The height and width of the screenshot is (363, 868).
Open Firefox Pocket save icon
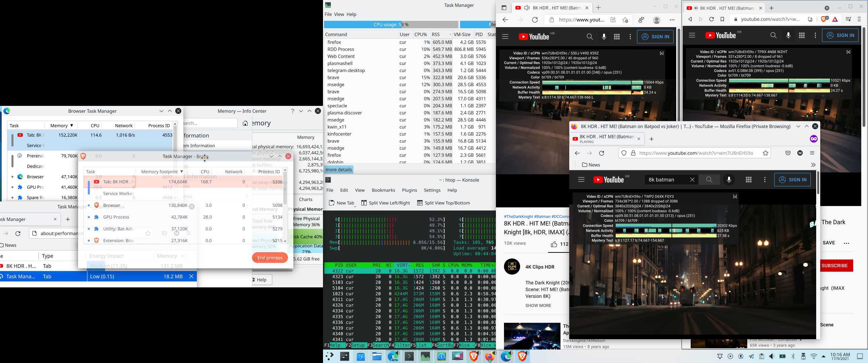click(x=788, y=153)
